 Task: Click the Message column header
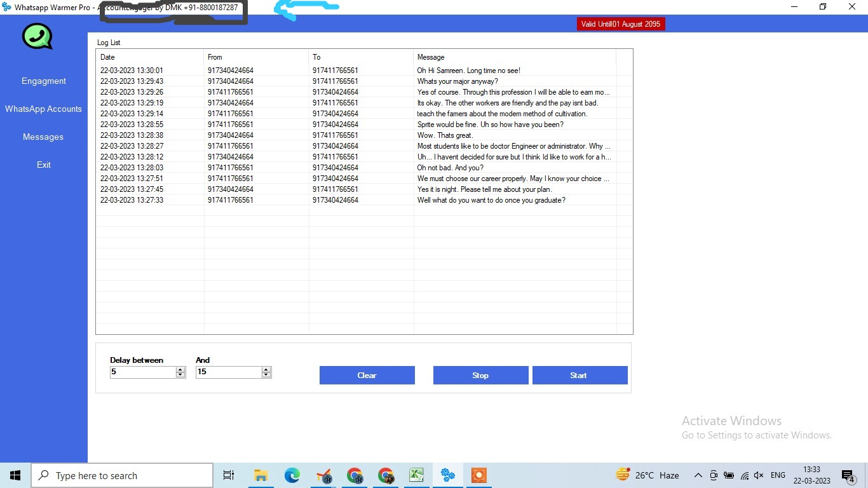click(x=515, y=57)
